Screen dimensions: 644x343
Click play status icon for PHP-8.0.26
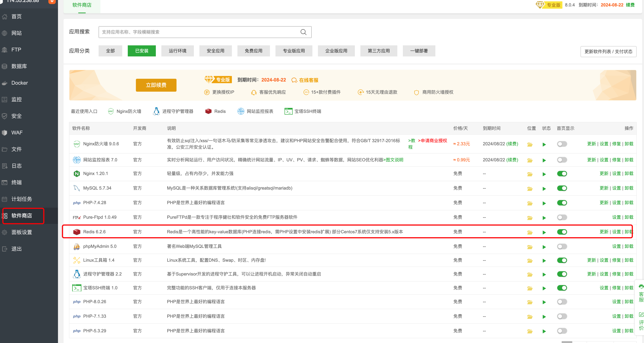[x=544, y=302]
